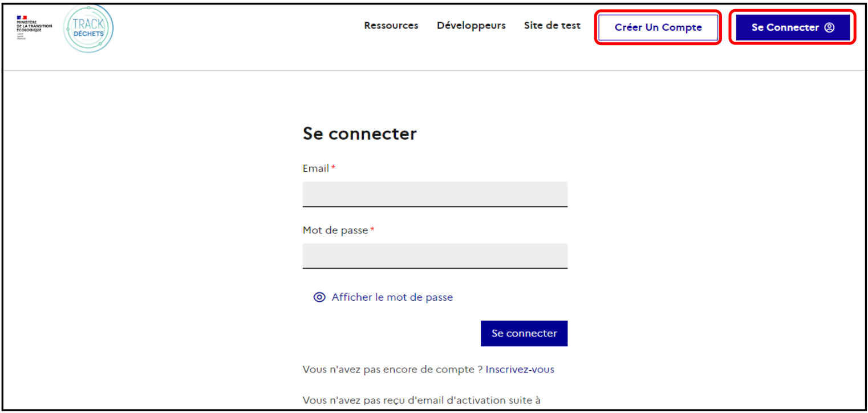
Task: Click the Mot de passe field label
Action: coord(335,230)
